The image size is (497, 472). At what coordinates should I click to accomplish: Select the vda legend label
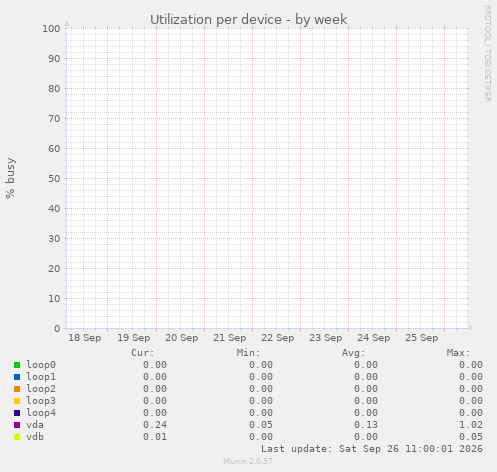click(35, 425)
